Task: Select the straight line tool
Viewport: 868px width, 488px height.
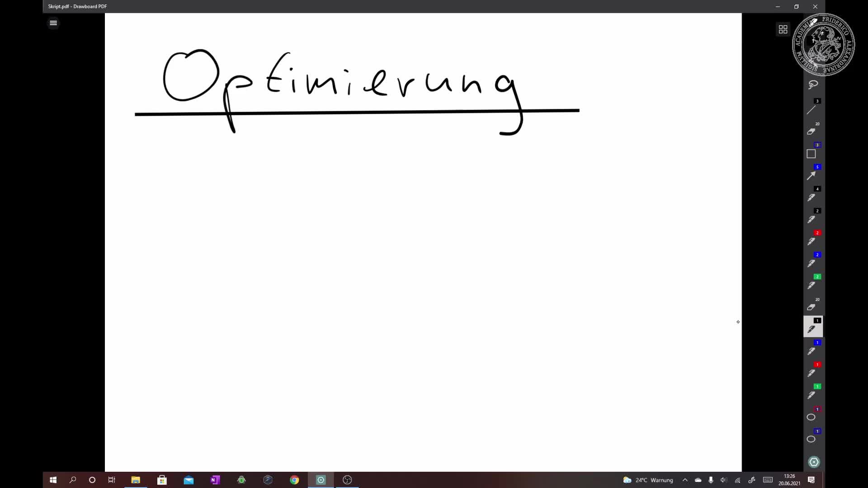Action: tap(812, 110)
